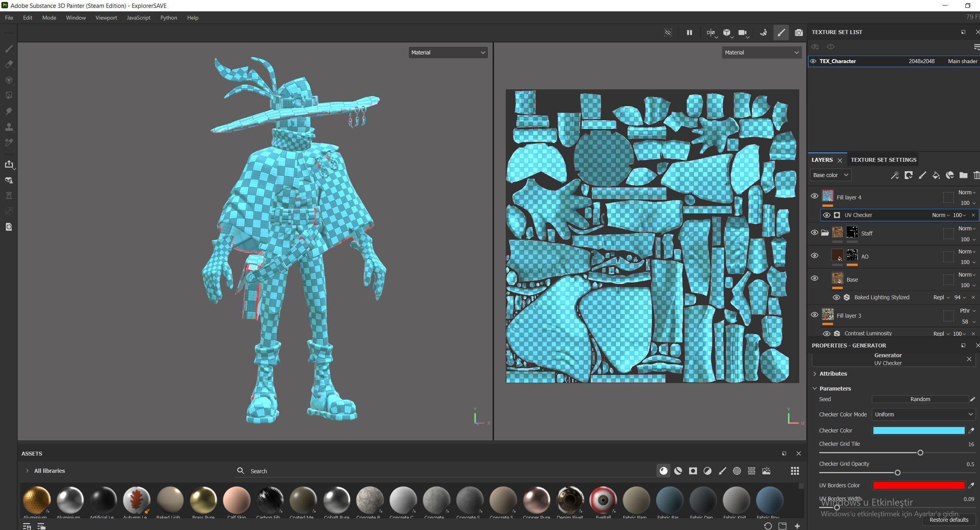
Task: Toggle visibility of UV Checker generator
Action: [826, 215]
